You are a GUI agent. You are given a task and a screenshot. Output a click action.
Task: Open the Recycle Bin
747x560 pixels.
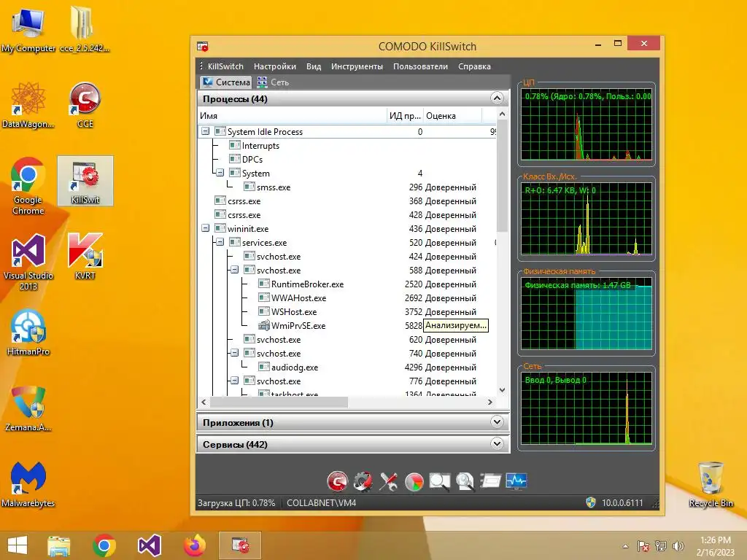711,484
